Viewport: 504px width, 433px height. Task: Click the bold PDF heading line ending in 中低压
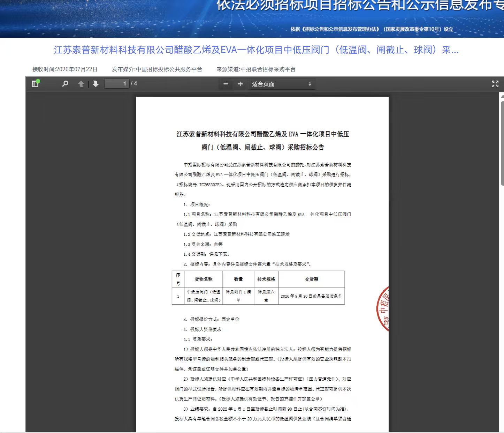[263, 134]
